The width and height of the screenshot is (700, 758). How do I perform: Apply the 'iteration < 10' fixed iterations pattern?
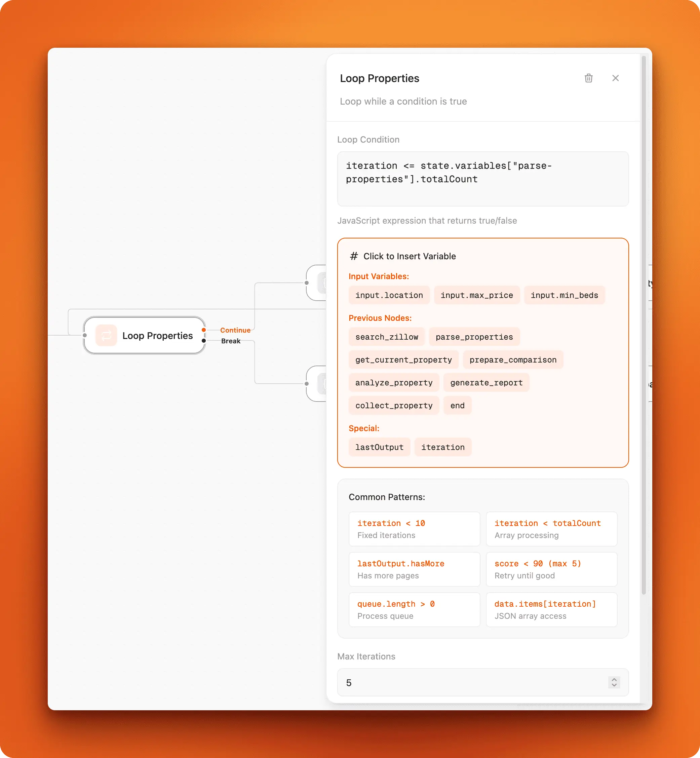(x=414, y=529)
